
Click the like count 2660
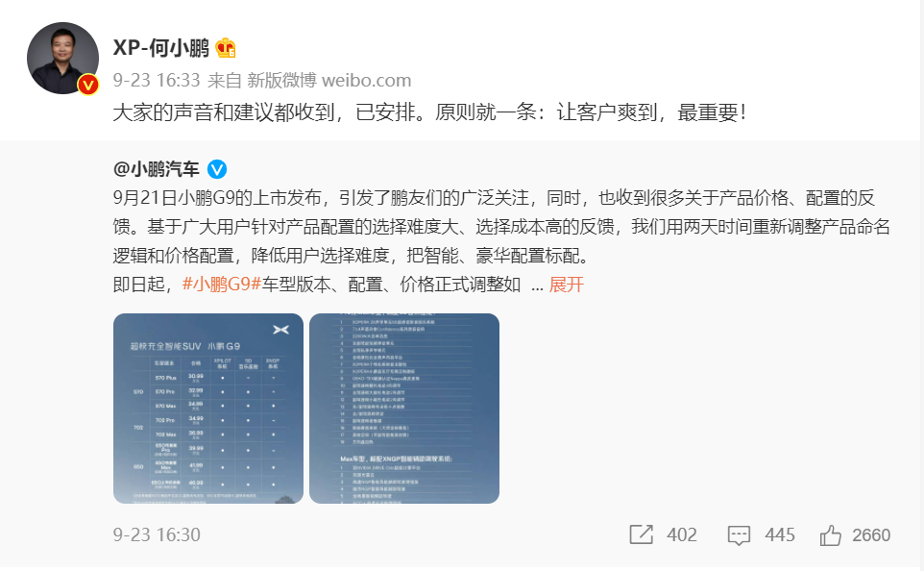(x=871, y=535)
